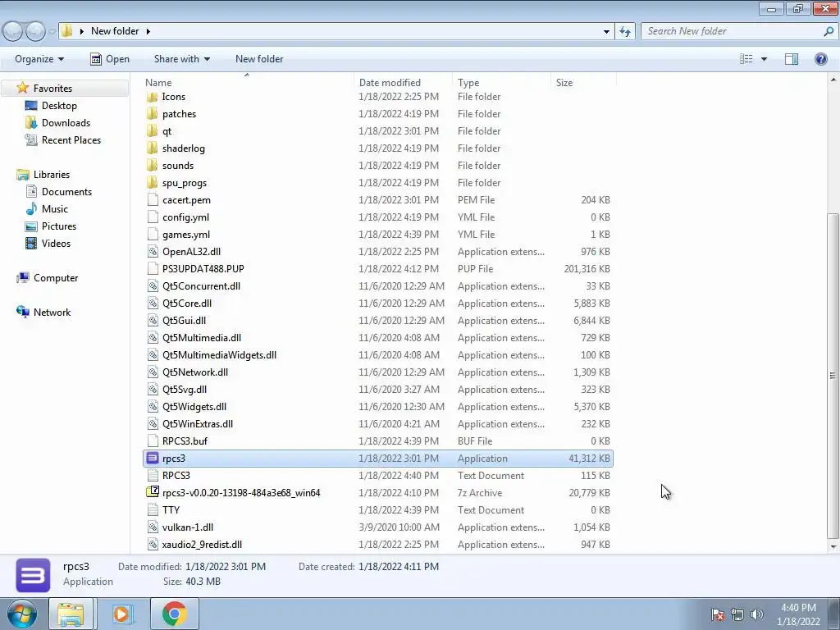Image resolution: width=840 pixels, height=630 pixels.
Task: Open the view options dropdown arrow
Action: [x=764, y=59]
